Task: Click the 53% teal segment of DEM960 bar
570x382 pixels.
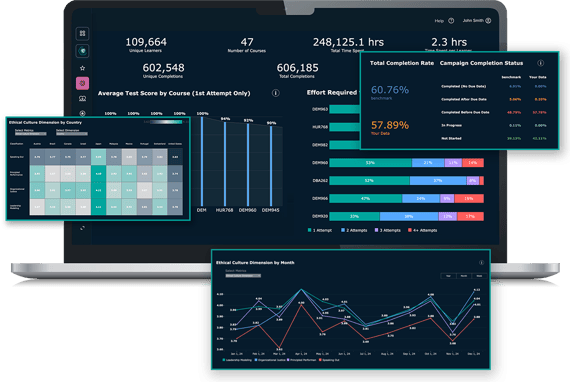Action: [x=370, y=163]
